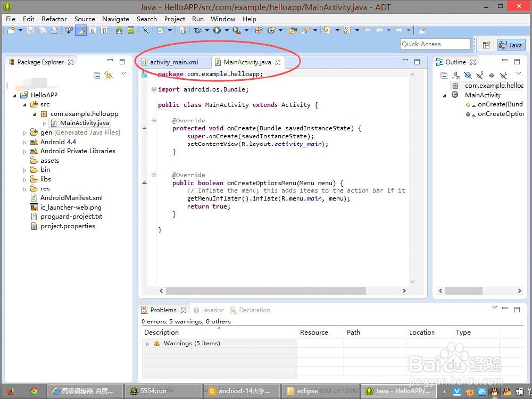The height and width of the screenshot is (399, 532).
Task: Click the New Android XML File icon
Action: coord(182,30)
